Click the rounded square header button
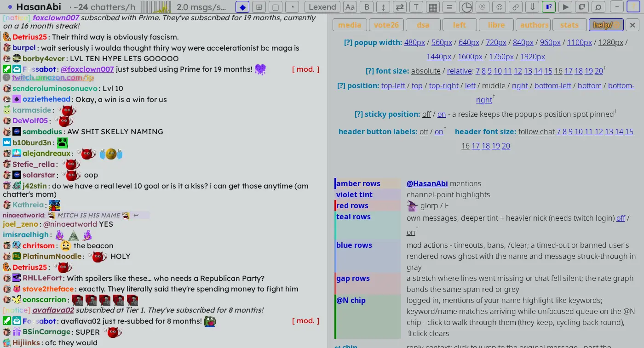 276,7
